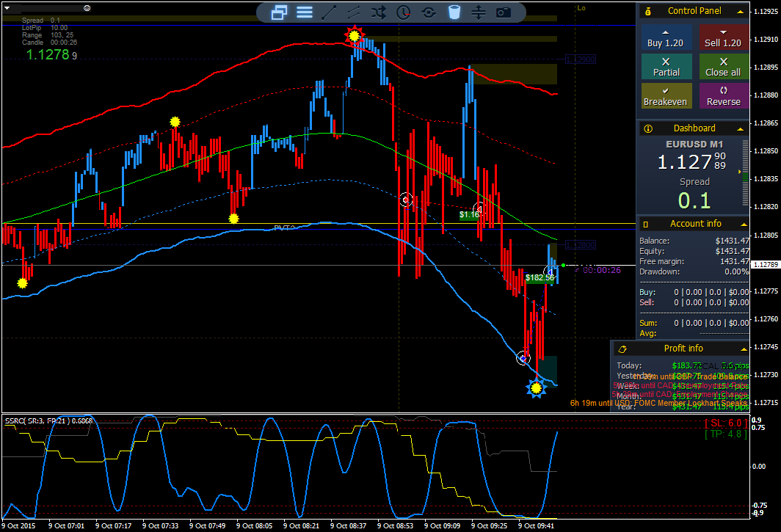Click the icon beside Profit info header

pos(622,349)
